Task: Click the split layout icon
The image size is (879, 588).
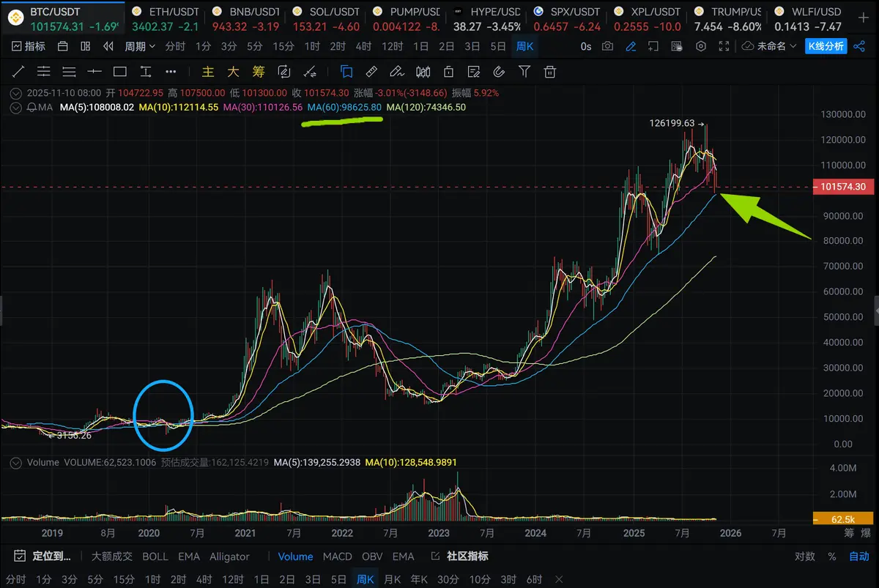Action: click(x=86, y=46)
